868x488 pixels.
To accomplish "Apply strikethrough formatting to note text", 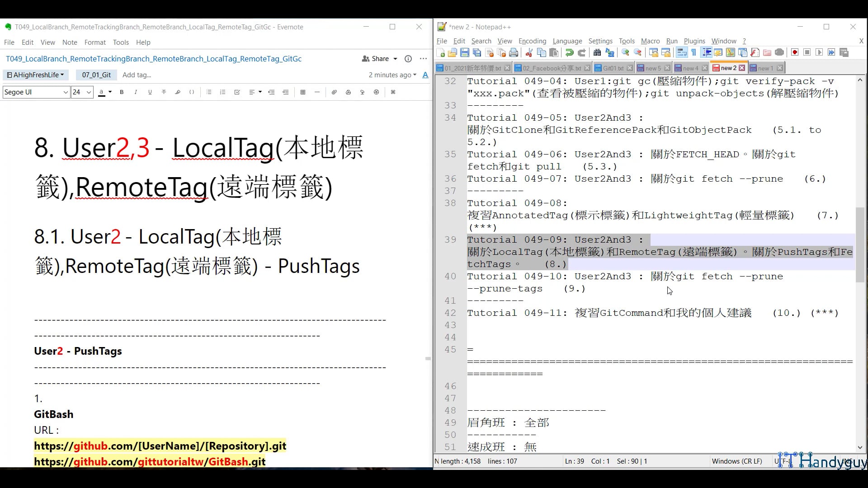I will pyautogui.click(x=164, y=92).
